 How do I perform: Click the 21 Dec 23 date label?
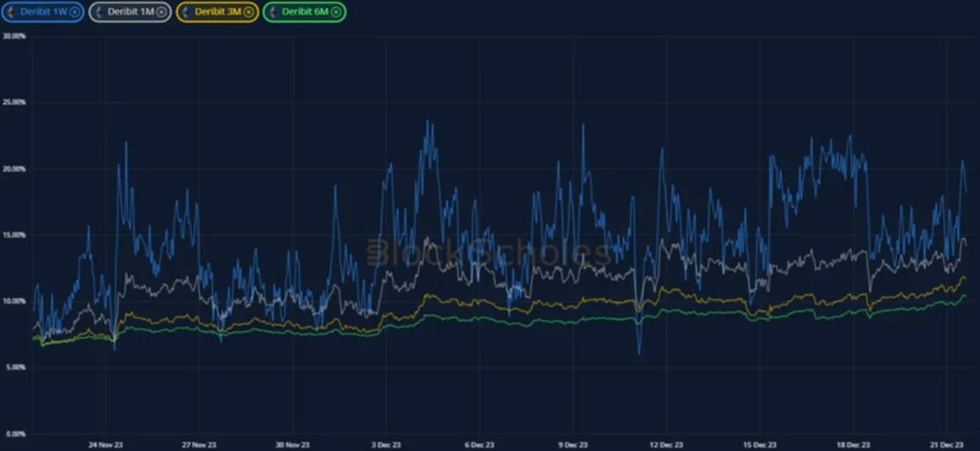click(947, 445)
